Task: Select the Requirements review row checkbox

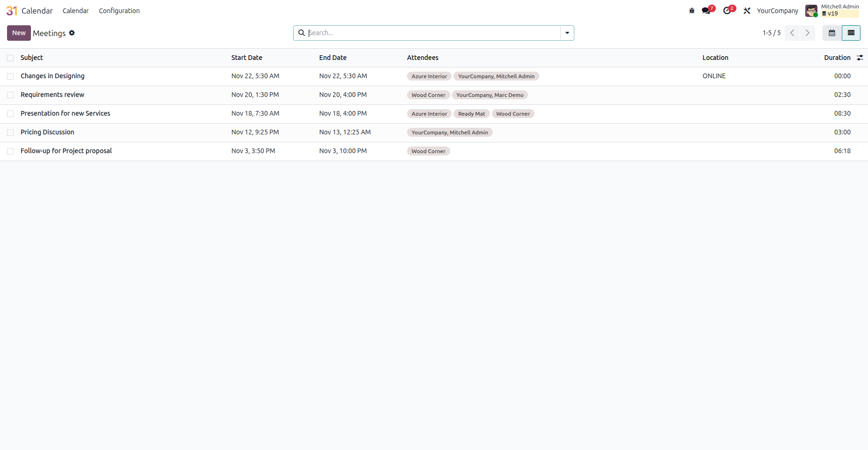Action: coord(10,95)
